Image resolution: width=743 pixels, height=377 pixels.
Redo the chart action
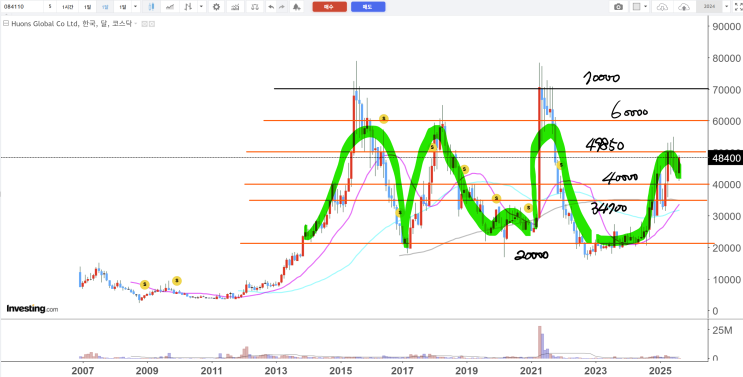tap(282, 7)
